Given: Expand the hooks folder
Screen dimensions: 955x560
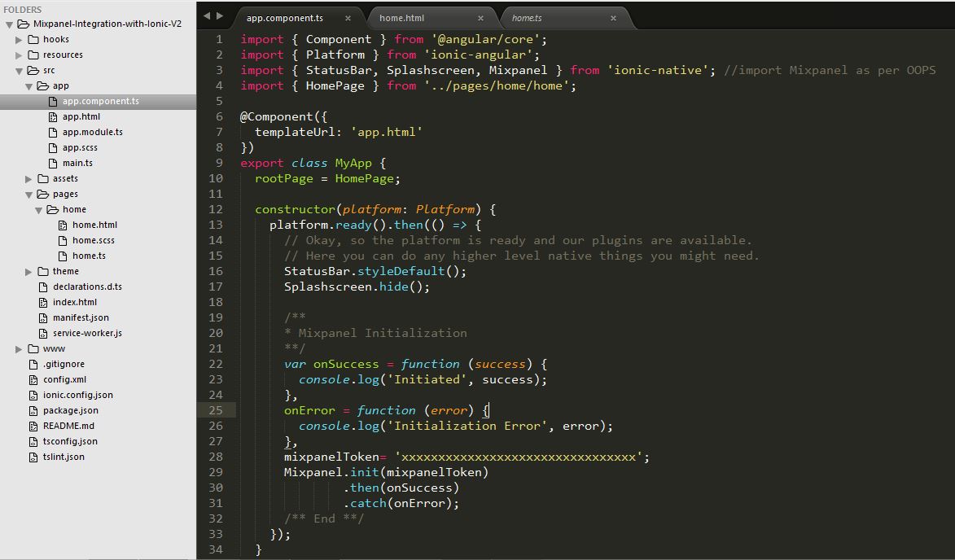Looking at the screenshot, I should click(18, 39).
